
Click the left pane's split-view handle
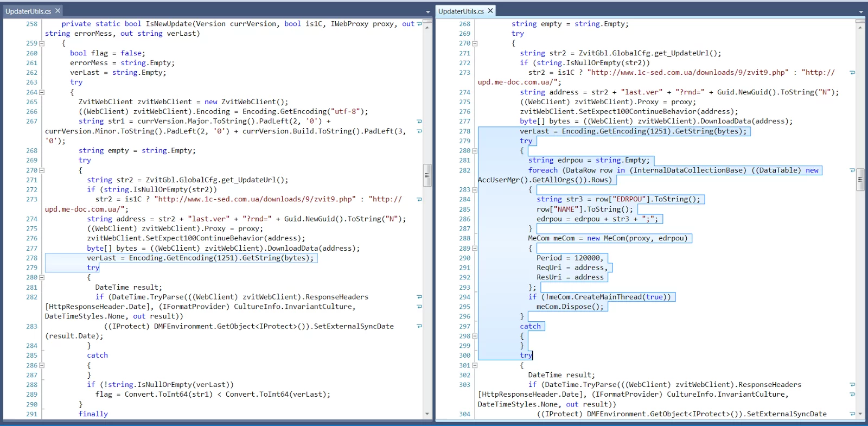427,21
